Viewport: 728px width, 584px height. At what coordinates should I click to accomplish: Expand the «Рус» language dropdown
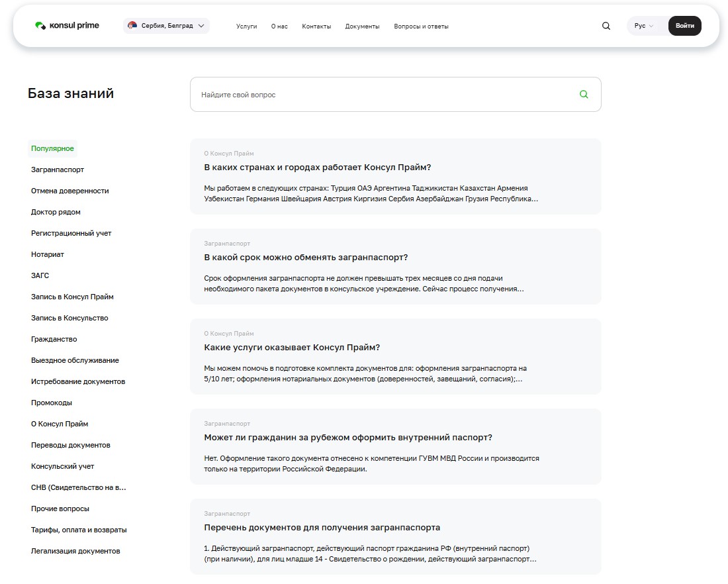click(643, 26)
